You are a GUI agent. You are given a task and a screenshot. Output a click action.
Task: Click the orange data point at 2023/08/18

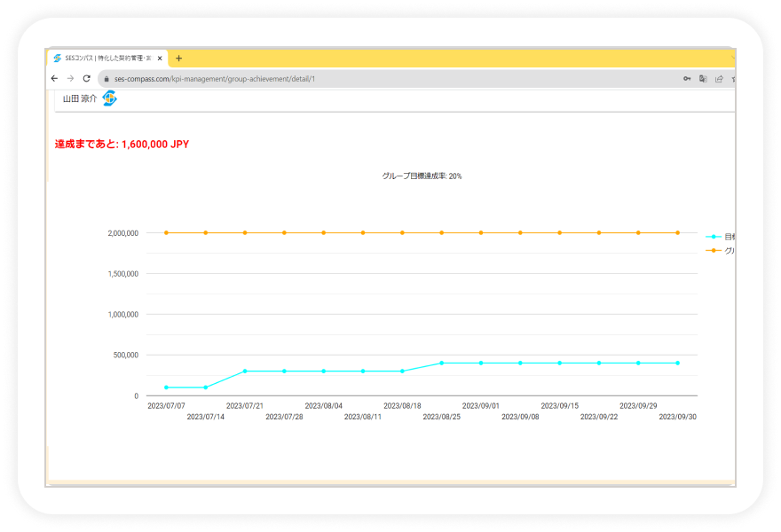pyautogui.click(x=402, y=233)
